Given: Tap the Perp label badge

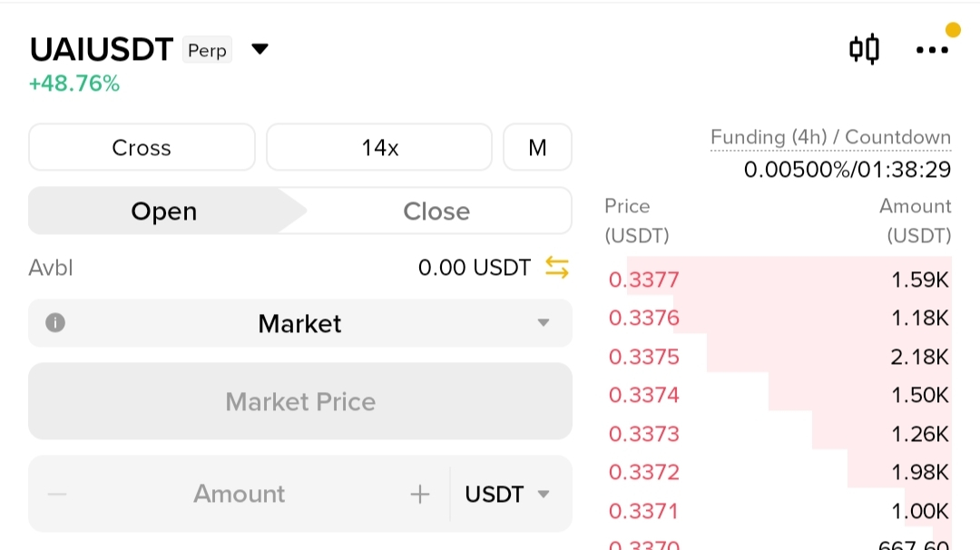Looking at the screenshot, I should pyautogui.click(x=208, y=50).
